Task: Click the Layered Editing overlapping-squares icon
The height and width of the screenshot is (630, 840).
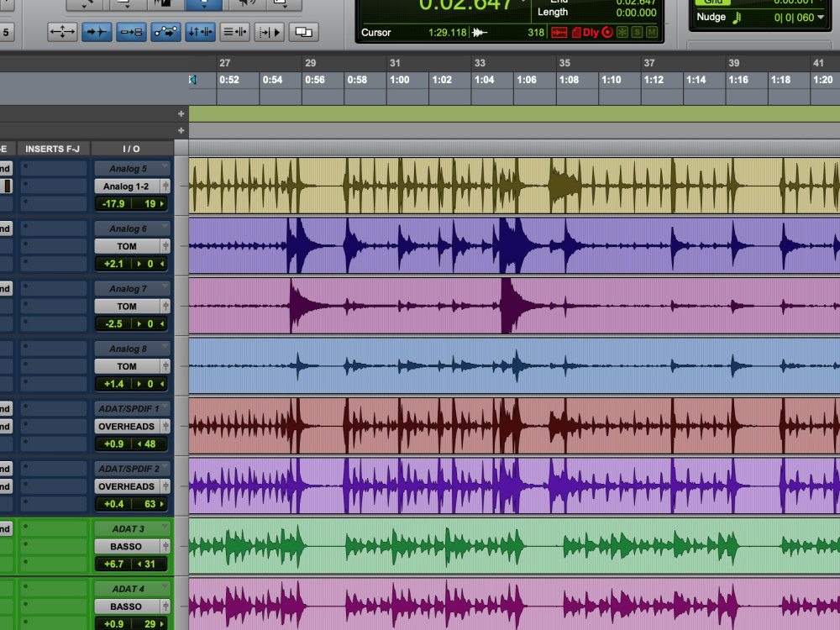Action: click(x=304, y=32)
